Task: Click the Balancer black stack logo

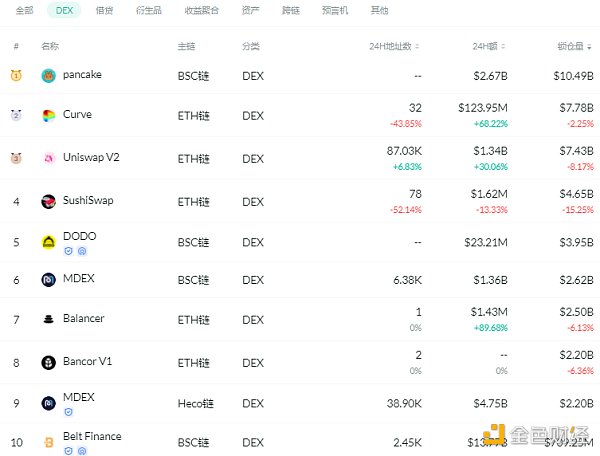Action: click(x=48, y=320)
